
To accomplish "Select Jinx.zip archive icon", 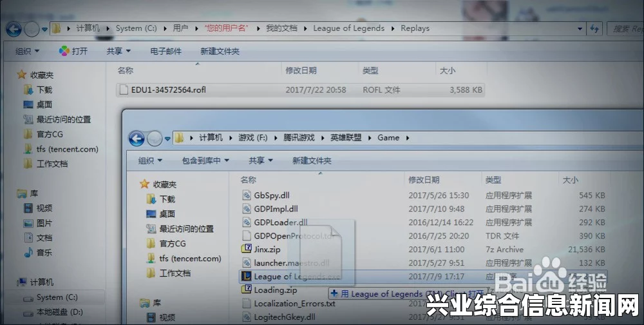I will coord(247,250).
